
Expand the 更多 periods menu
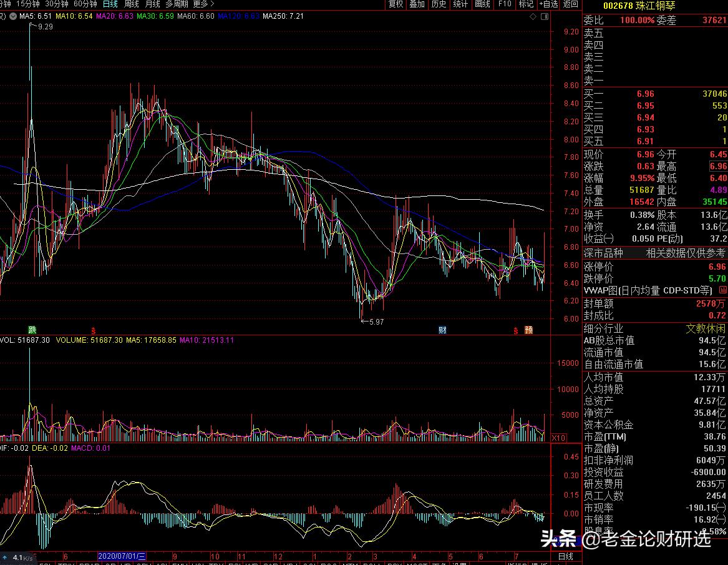pyautogui.click(x=203, y=4)
